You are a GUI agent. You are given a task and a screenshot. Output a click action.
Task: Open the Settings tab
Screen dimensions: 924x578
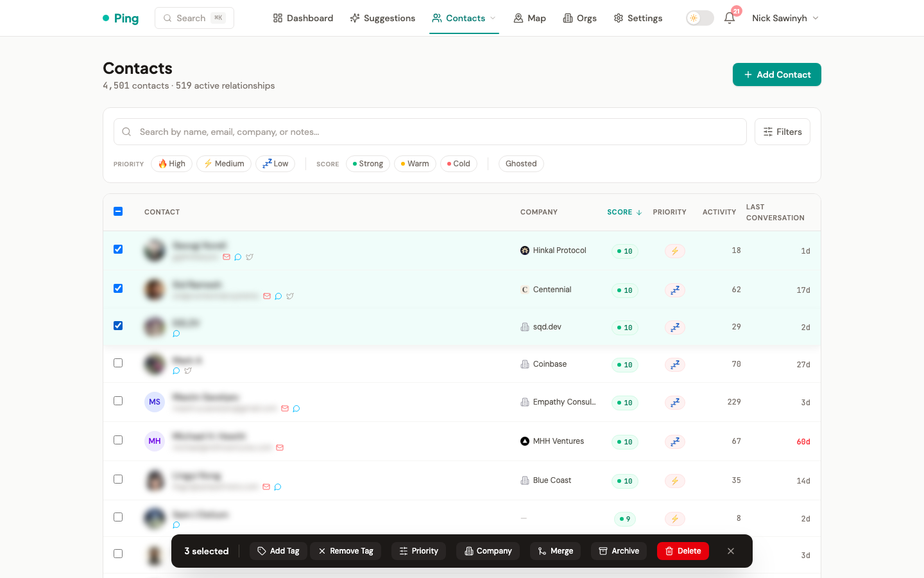[638, 18]
